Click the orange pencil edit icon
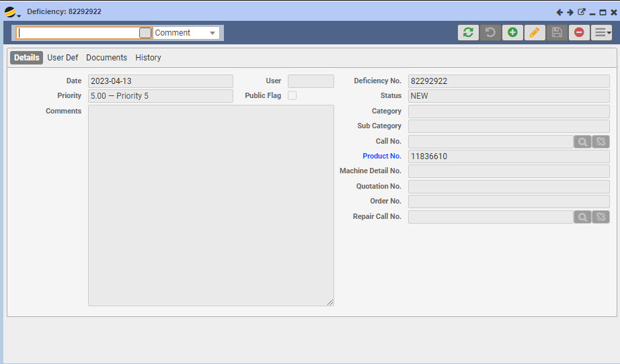 coord(535,32)
